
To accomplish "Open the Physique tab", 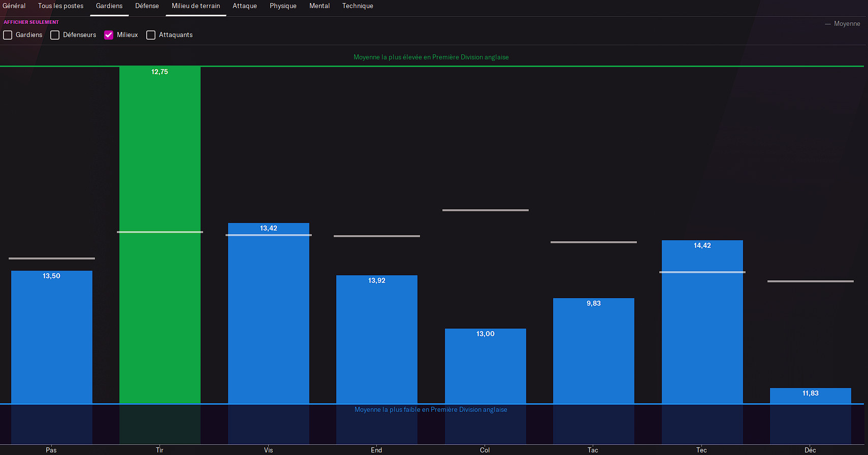I will [x=283, y=6].
